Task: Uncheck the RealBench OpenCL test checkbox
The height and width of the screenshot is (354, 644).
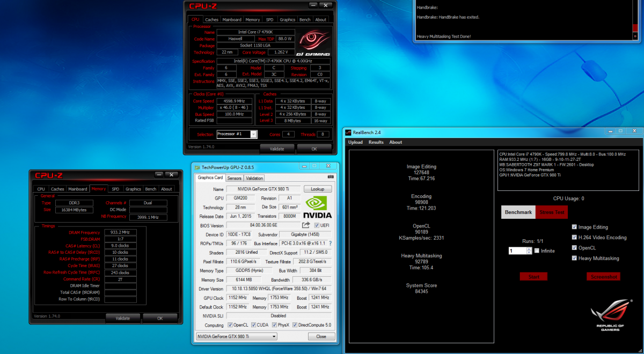Action: 575,248
